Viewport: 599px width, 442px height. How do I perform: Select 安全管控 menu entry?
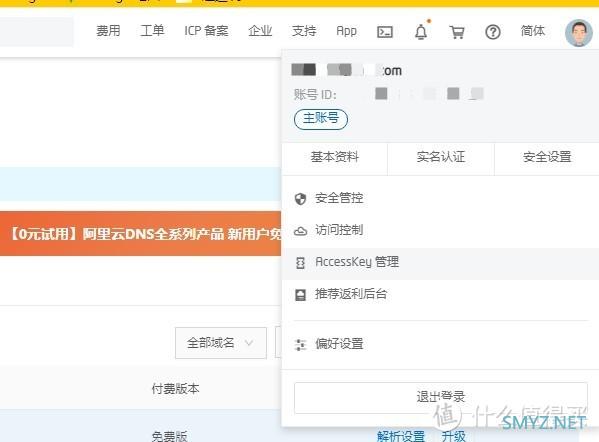tap(440, 198)
